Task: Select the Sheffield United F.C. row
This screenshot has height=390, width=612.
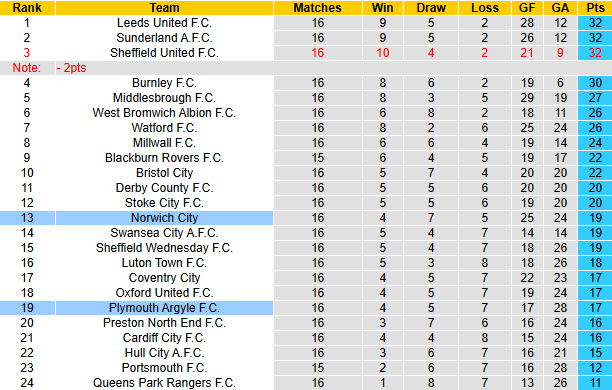Action: (306, 53)
